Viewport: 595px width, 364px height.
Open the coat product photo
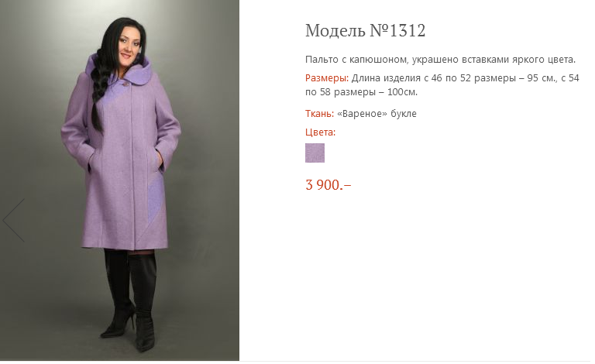pos(119,180)
